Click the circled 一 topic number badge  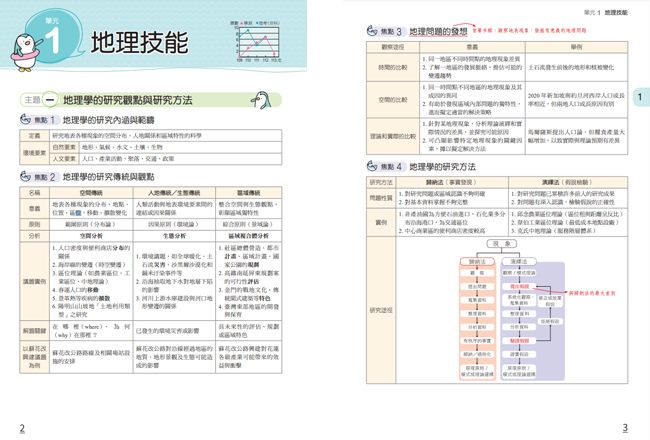[x=51, y=100]
